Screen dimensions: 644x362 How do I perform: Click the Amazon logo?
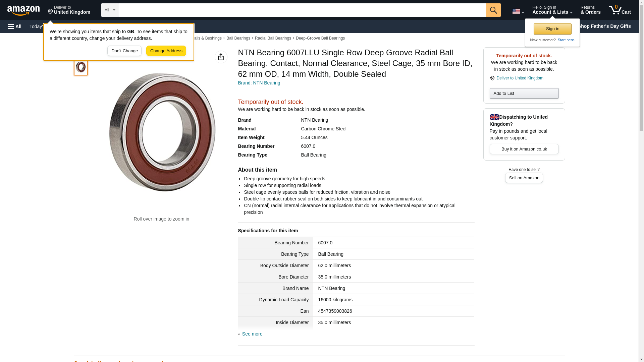tap(23, 10)
